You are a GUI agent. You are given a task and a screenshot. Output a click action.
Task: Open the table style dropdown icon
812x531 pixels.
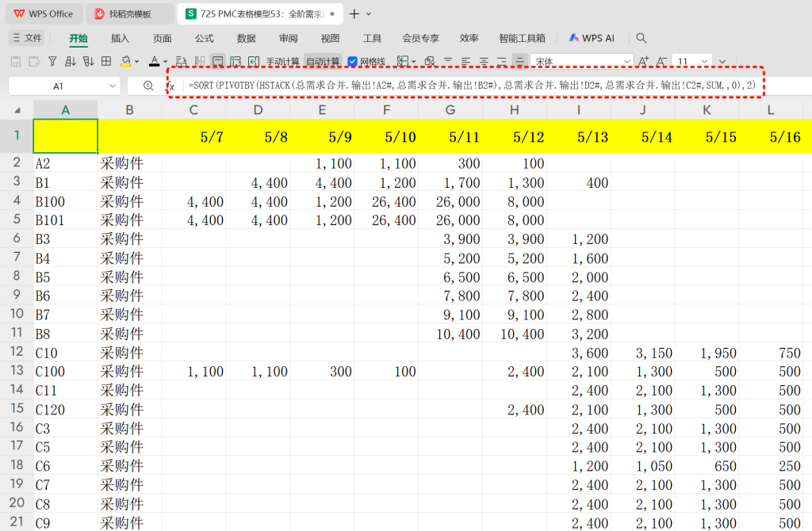(x=406, y=62)
